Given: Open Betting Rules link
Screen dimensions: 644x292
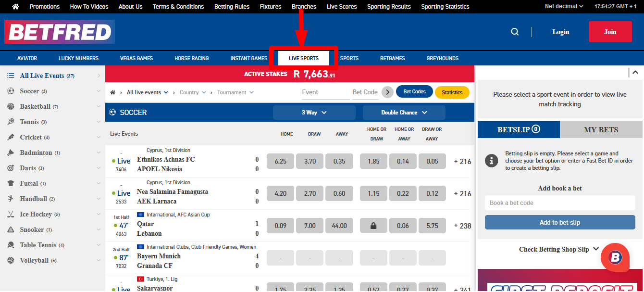Looking at the screenshot, I should pyautogui.click(x=232, y=7).
